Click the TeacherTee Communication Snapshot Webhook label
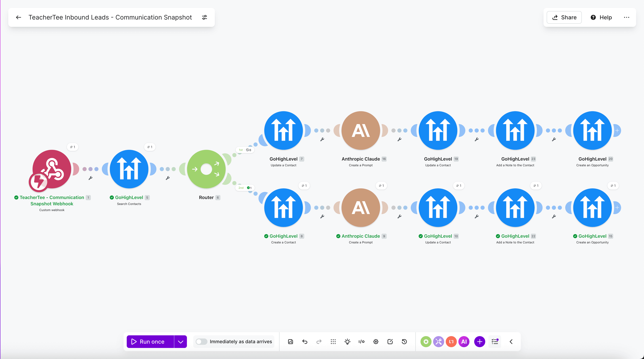 (x=52, y=201)
